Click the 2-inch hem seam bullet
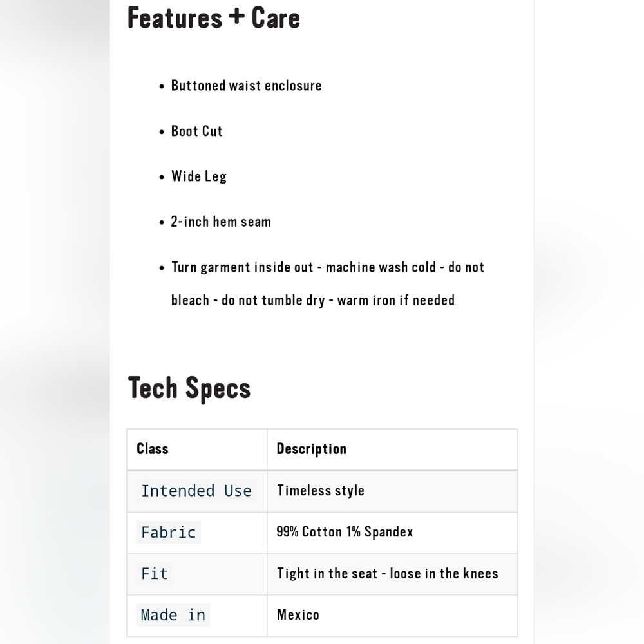This screenshot has height=644, width=644. click(221, 222)
